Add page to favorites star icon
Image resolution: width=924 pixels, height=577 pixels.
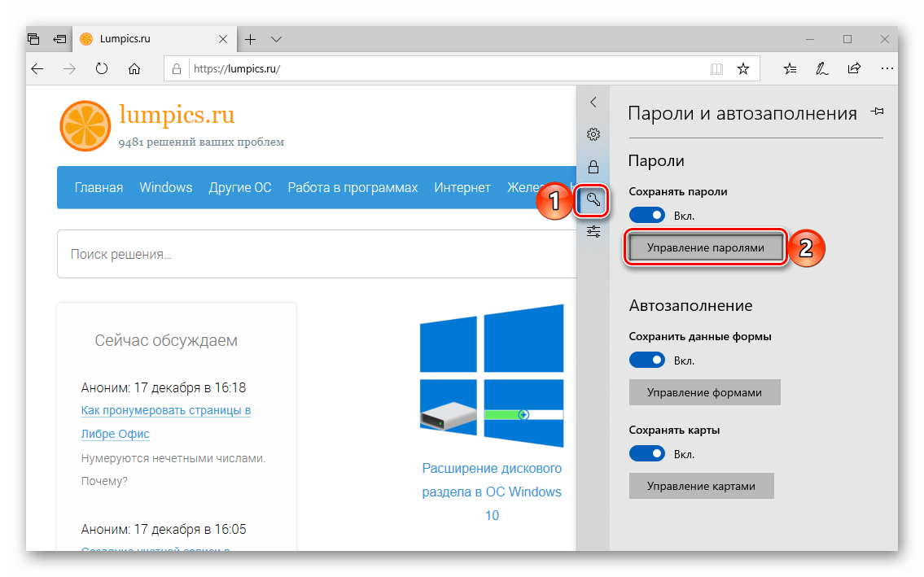pyautogui.click(x=743, y=69)
